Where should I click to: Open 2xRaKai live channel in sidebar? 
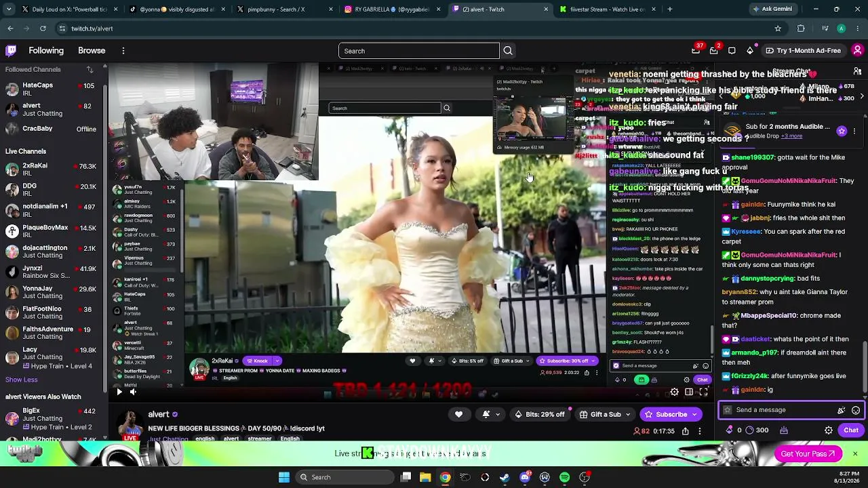(x=53, y=169)
